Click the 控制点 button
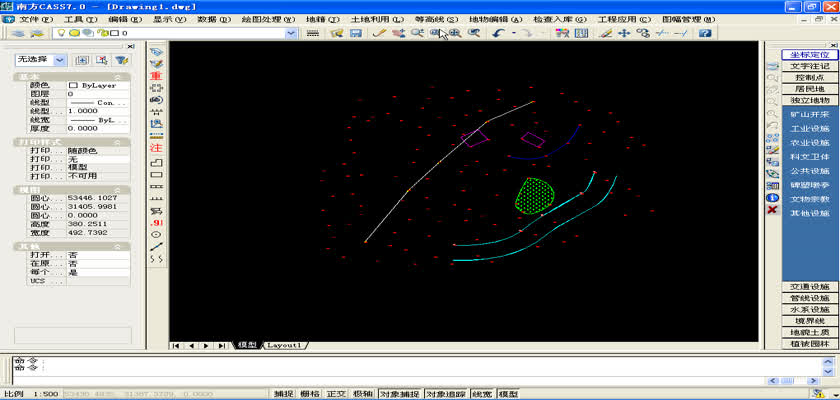Viewport: 840px width, 400px height. [x=810, y=78]
